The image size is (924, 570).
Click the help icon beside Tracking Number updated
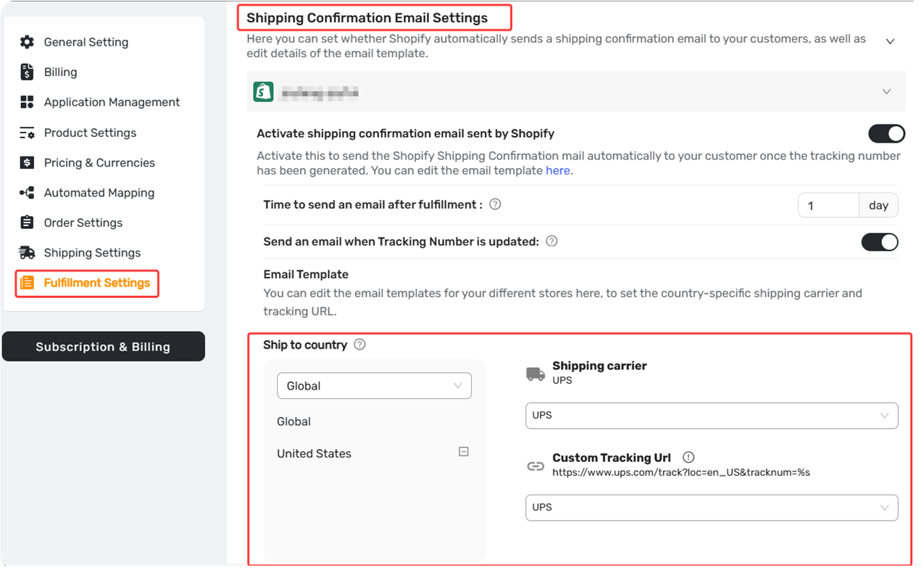pyautogui.click(x=552, y=241)
